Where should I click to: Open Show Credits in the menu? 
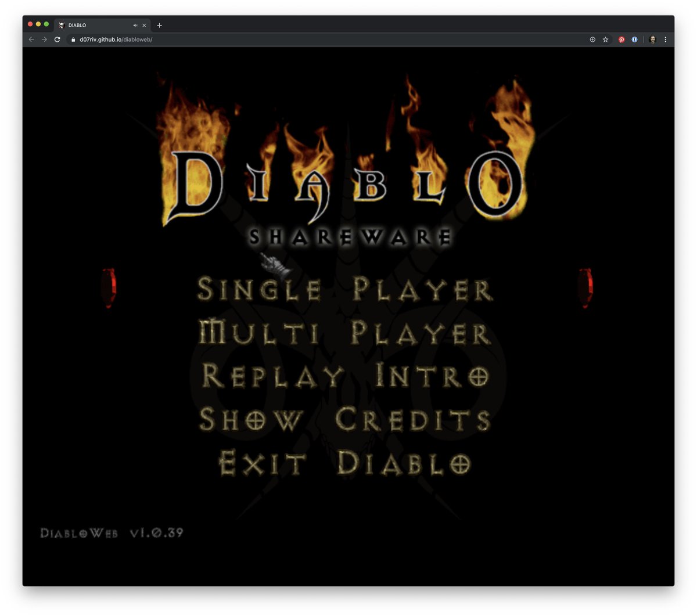[345, 419]
